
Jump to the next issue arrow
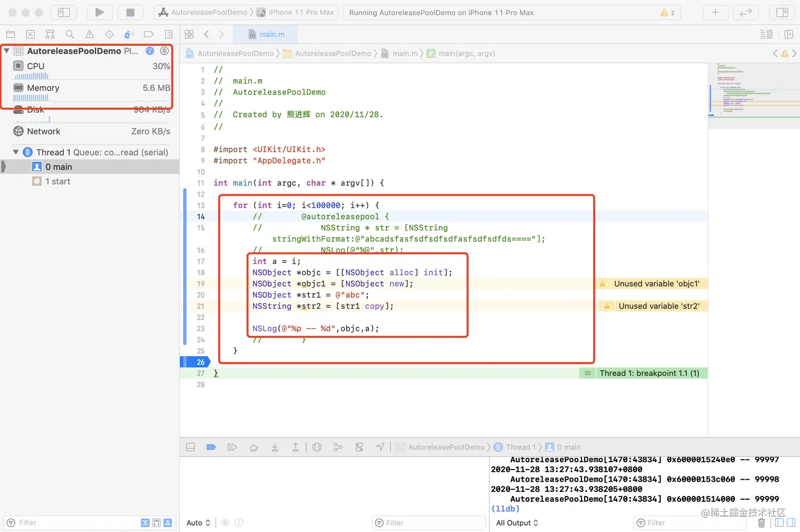pyautogui.click(x=794, y=53)
